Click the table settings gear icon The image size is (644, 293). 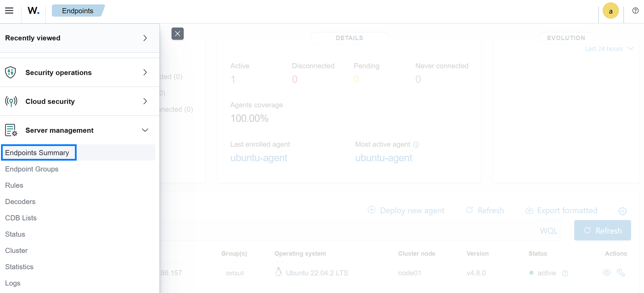pyautogui.click(x=622, y=211)
